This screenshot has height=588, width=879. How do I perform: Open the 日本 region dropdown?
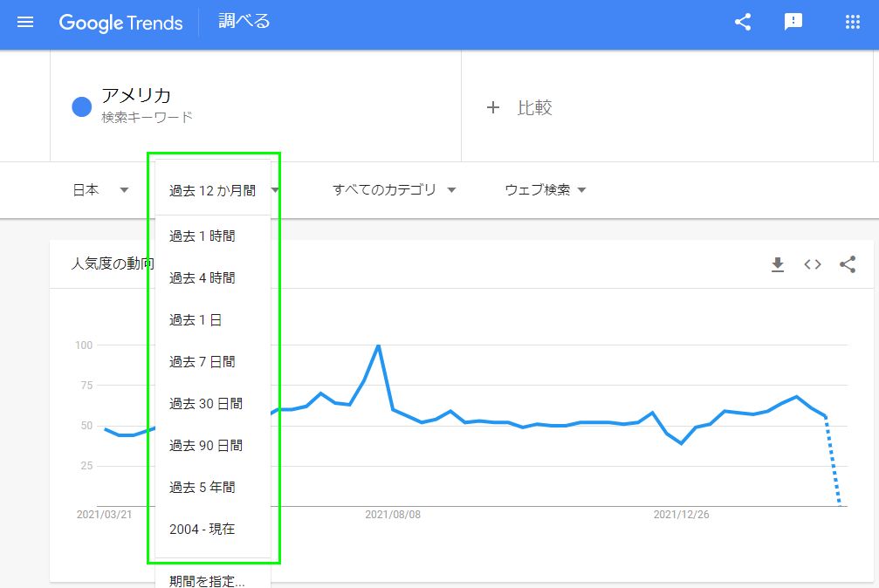point(100,190)
